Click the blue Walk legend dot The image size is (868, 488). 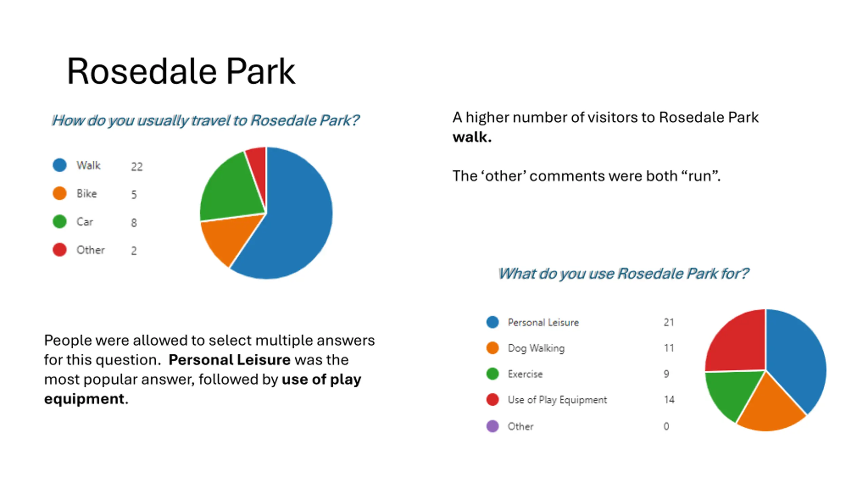tap(60, 165)
